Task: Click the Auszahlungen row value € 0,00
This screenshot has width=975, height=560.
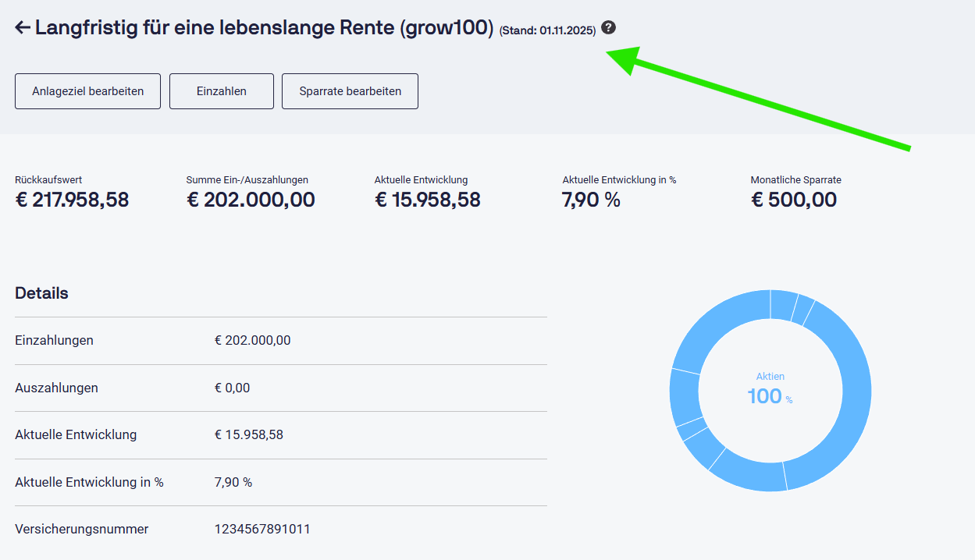Action: point(232,388)
